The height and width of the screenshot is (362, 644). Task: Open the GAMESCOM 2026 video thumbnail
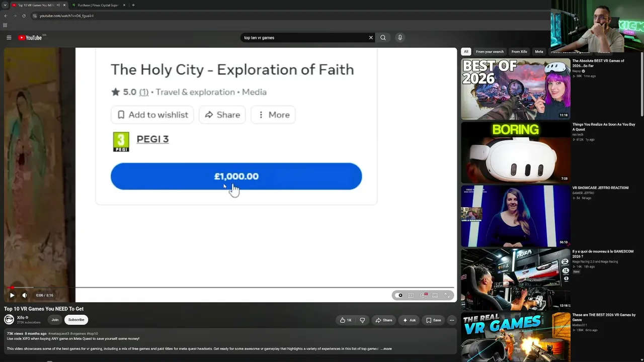click(x=516, y=280)
